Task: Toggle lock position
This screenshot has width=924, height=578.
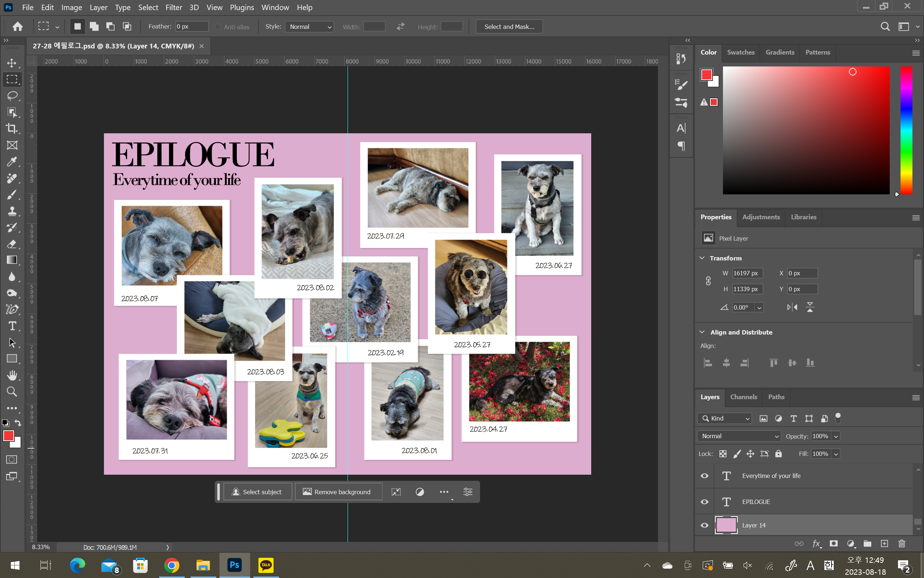Action: point(750,454)
